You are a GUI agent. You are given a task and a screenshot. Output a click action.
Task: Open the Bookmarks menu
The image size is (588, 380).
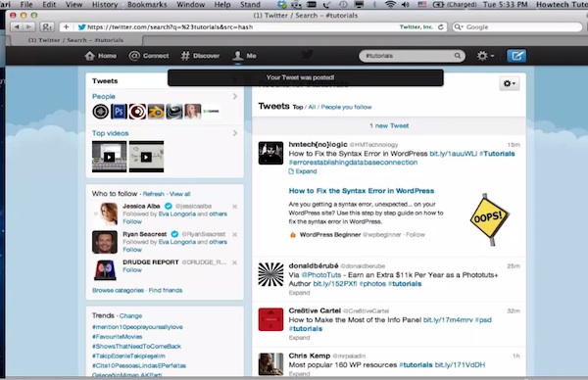pos(147,5)
